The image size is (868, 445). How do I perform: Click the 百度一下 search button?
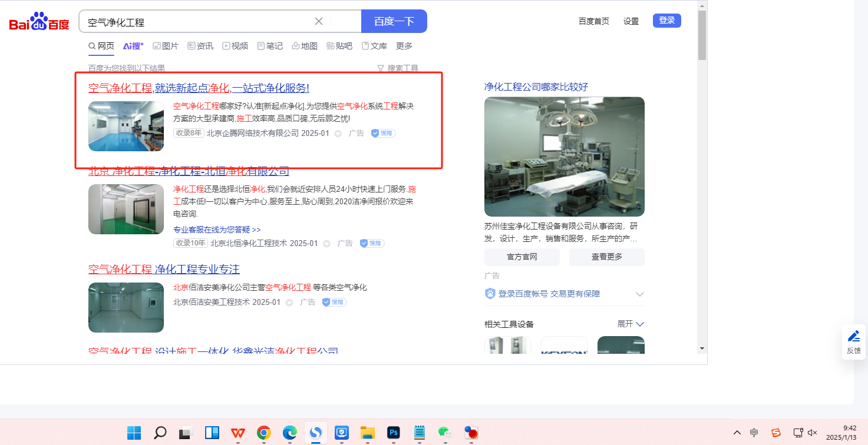(394, 22)
